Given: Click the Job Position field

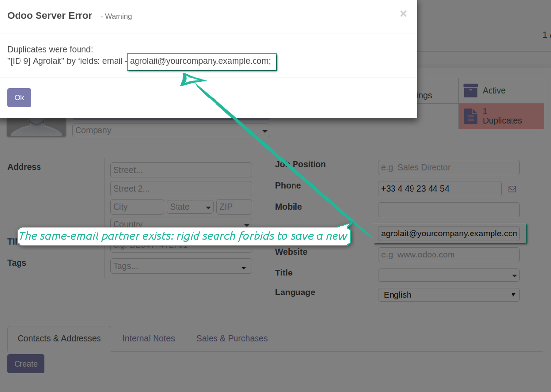Looking at the screenshot, I should (x=449, y=167).
